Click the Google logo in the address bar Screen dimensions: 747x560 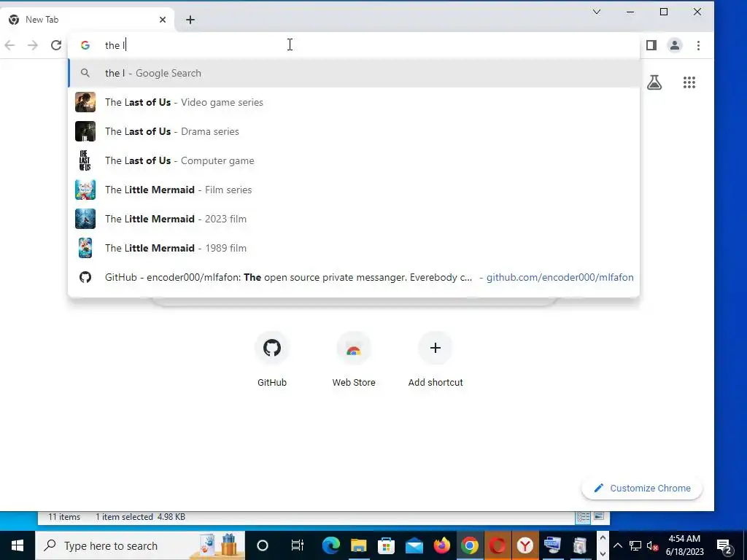[85, 45]
